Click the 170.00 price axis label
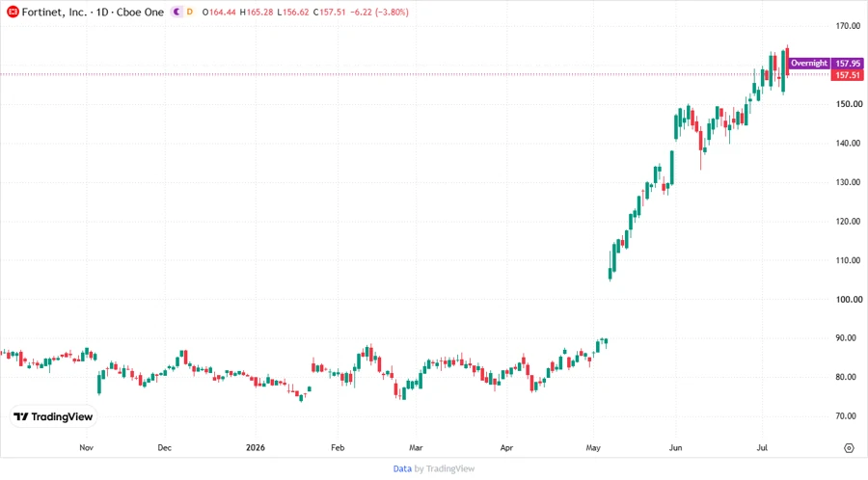This screenshot has height=480, width=868. click(x=849, y=26)
